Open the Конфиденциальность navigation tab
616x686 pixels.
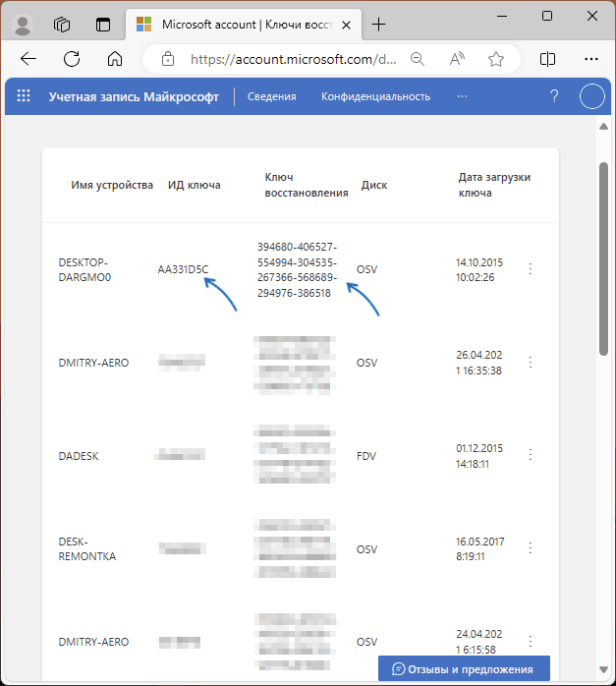click(x=375, y=96)
